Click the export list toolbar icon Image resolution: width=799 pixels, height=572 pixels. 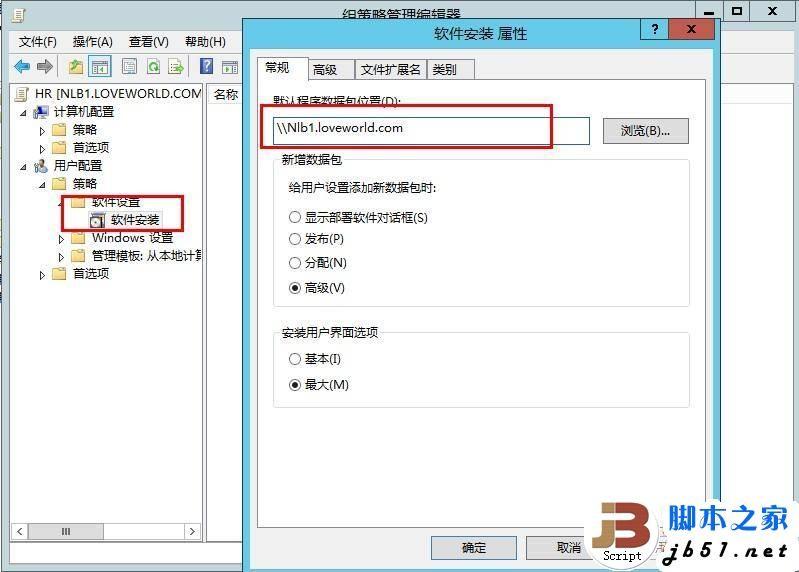(x=176, y=66)
